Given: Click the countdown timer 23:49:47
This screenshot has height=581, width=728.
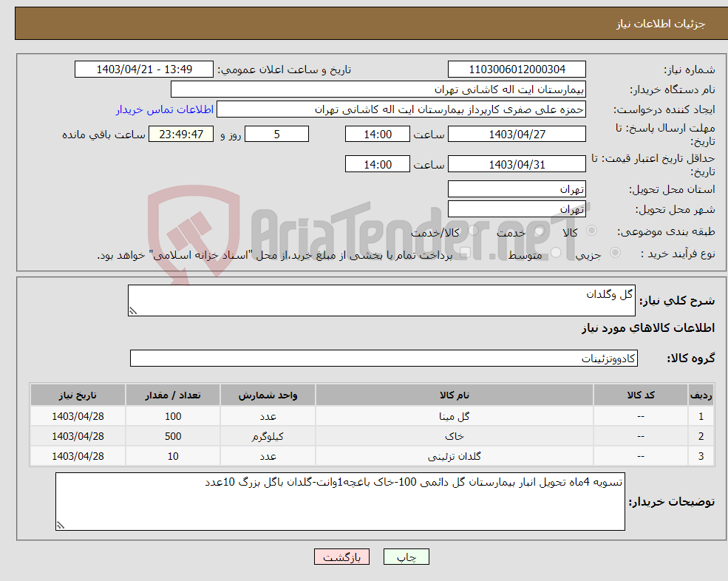Looking at the screenshot, I should click(181, 135).
